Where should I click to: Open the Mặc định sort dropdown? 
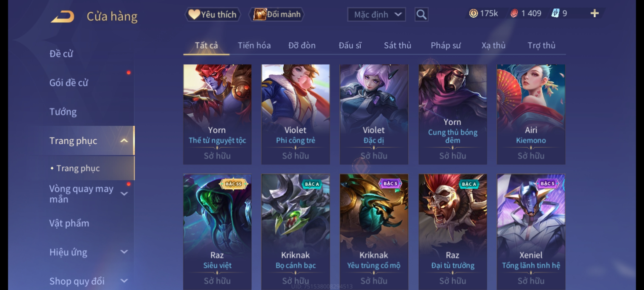[x=376, y=15]
